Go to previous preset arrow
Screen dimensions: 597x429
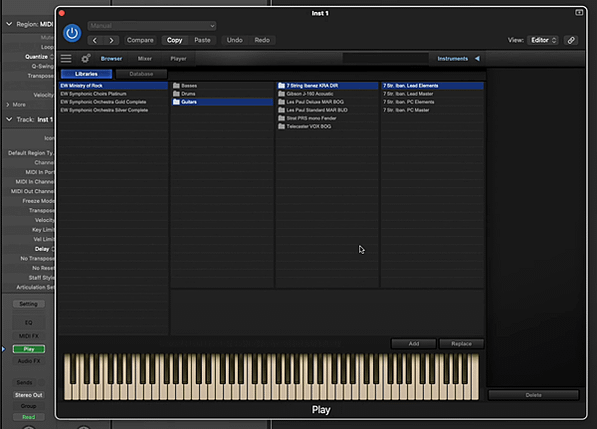coord(95,40)
